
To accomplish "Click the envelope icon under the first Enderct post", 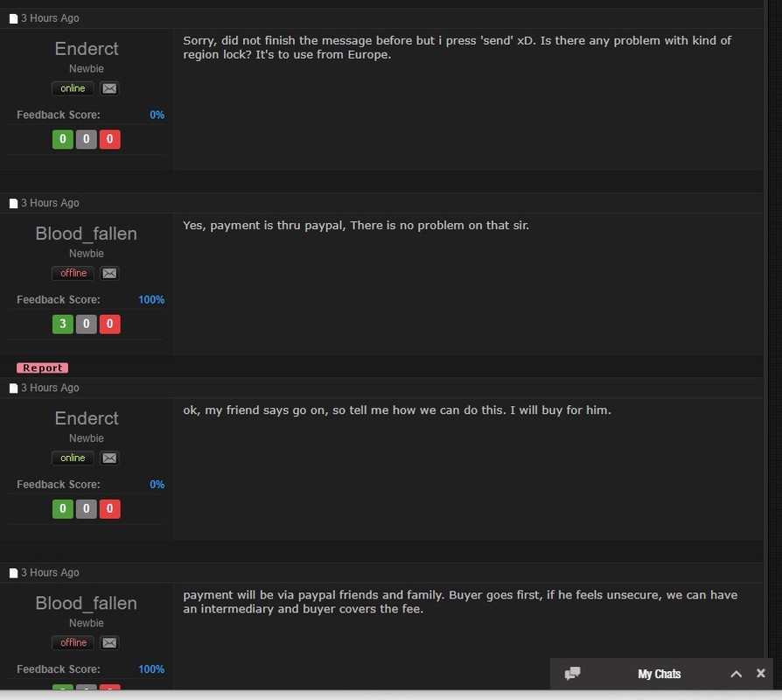I will 109,88.
